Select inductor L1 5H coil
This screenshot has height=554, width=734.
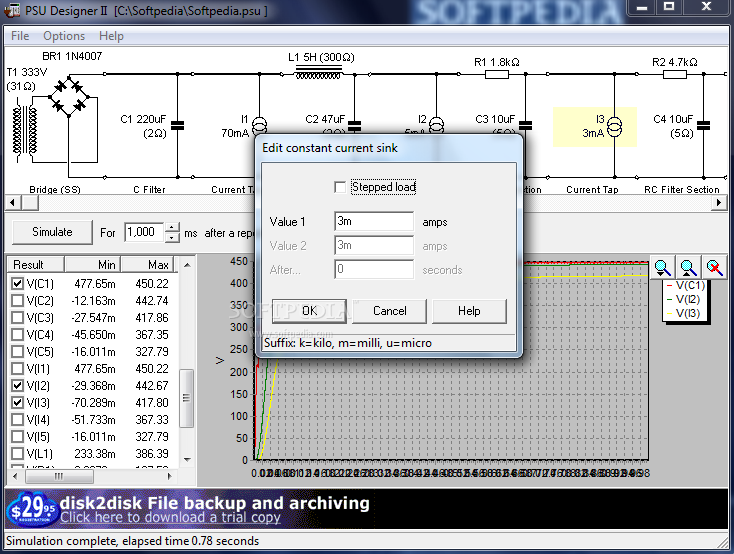pyautogui.click(x=318, y=72)
